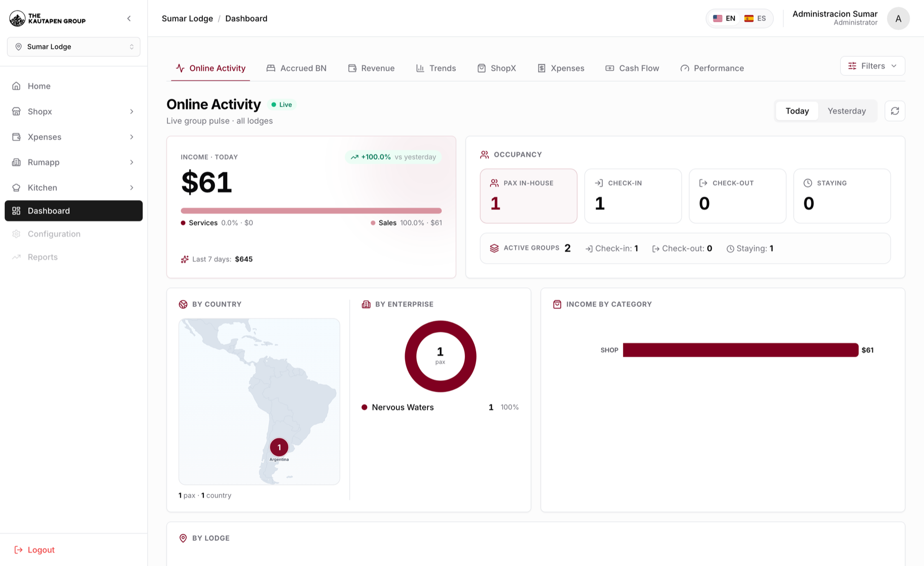Click the income progress bar
This screenshot has width=924, height=566.
tap(311, 211)
